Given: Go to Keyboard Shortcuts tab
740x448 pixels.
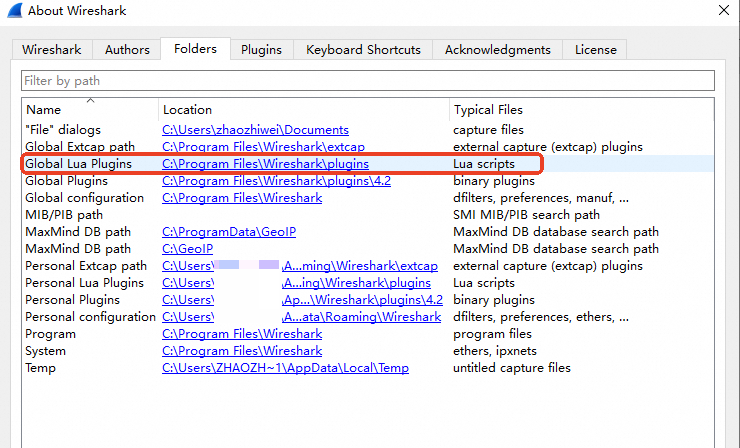Looking at the screenshot, I should 363,50.
